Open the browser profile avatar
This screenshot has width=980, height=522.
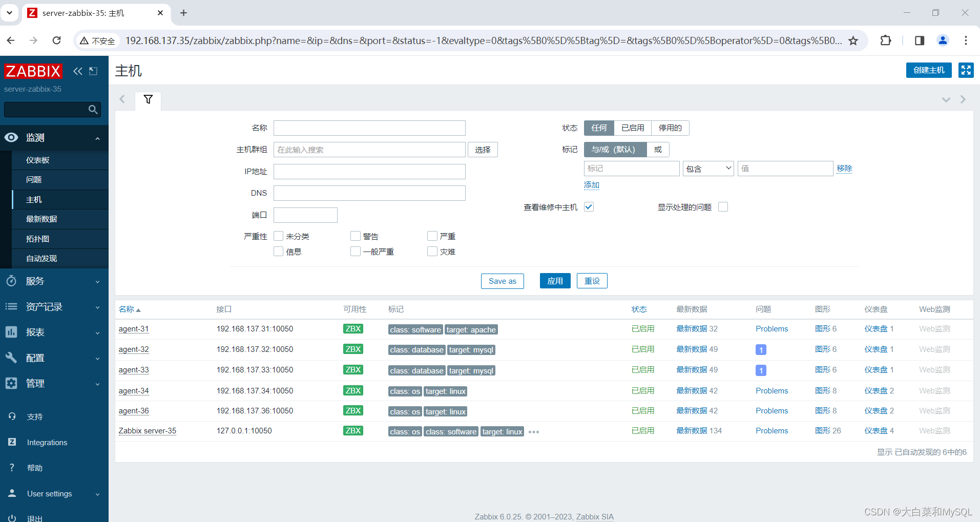pos(943,40)
